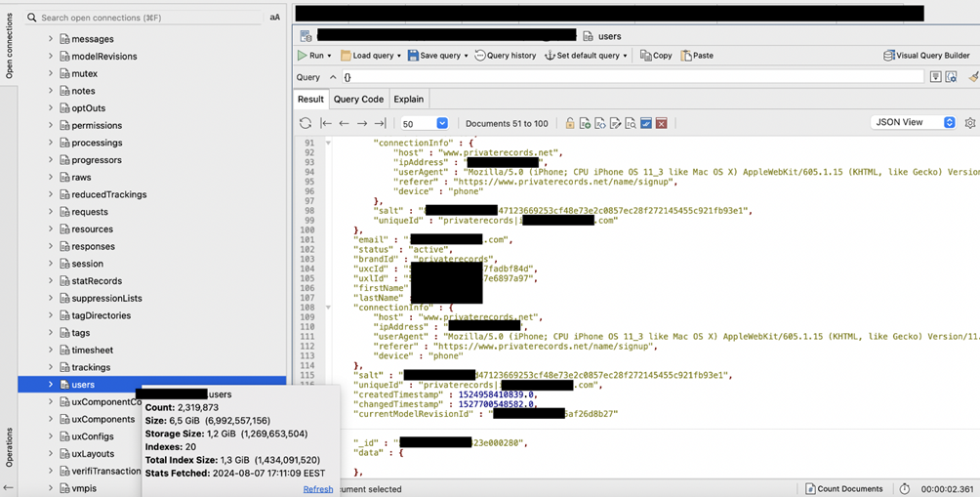Click the Run query button

(311, 56)
